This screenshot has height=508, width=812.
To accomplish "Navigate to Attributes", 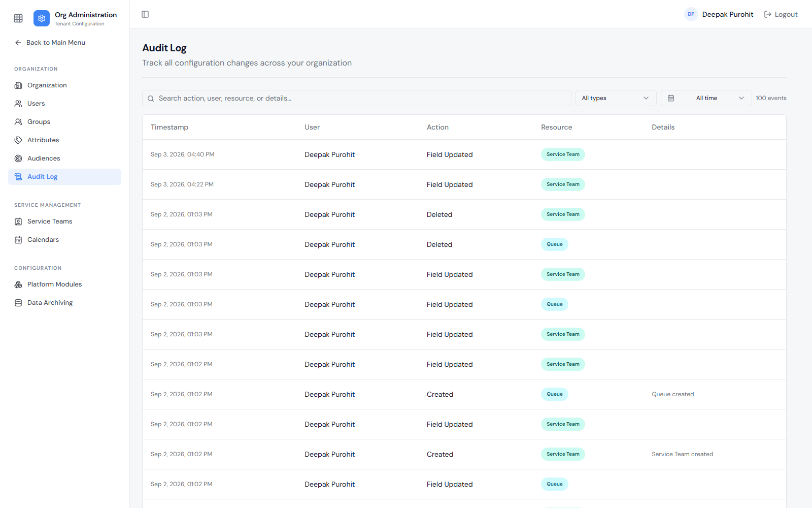I will [64, 140].
